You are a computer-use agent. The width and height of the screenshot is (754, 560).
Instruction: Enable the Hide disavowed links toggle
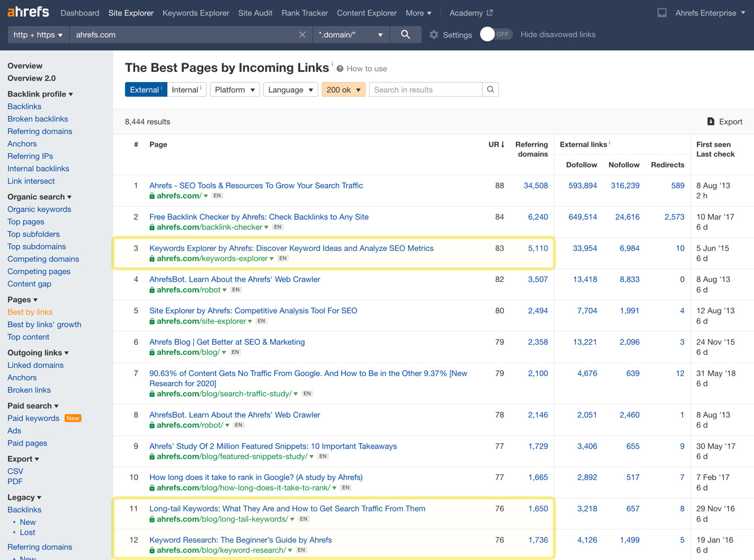pos(496,34)
